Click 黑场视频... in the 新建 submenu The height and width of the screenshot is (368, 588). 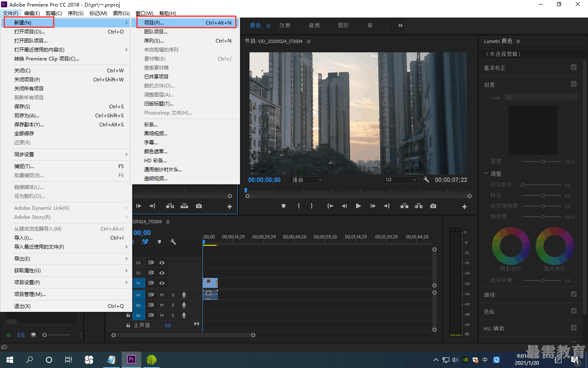tap(185, 134)
